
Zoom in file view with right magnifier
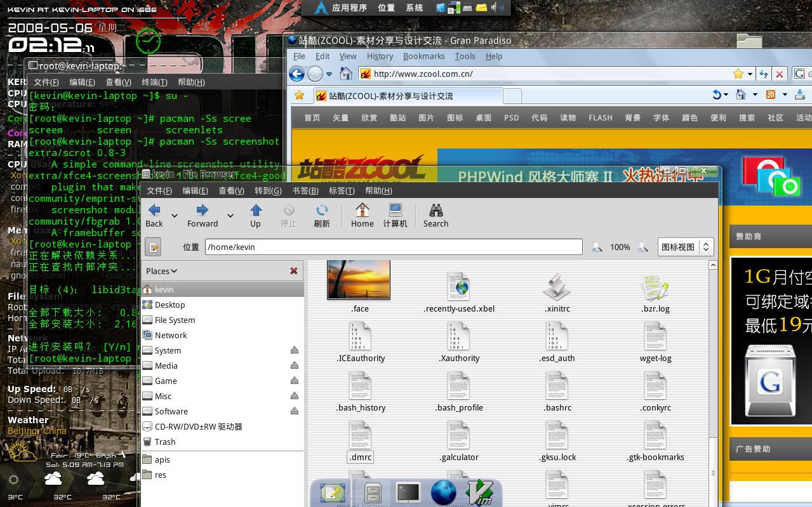click(x=642, y=247)
